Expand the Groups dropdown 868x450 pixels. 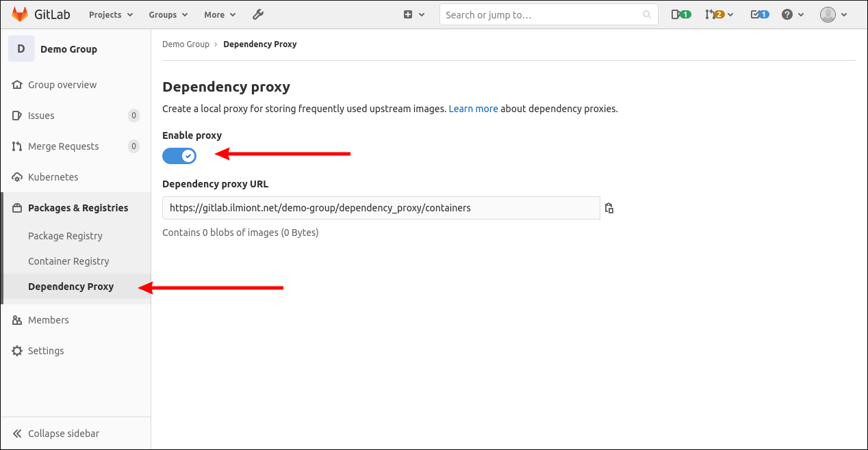point(168,14)
